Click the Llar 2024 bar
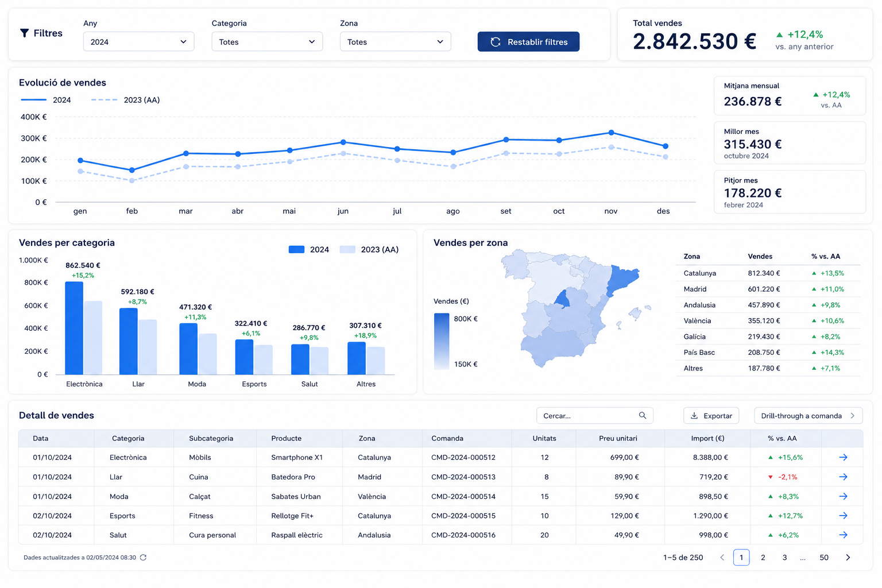Screen dimensions: 882x588 (129, 341)
